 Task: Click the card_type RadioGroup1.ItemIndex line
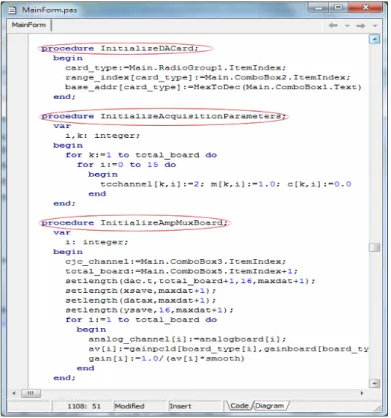[x=175, y=68]
